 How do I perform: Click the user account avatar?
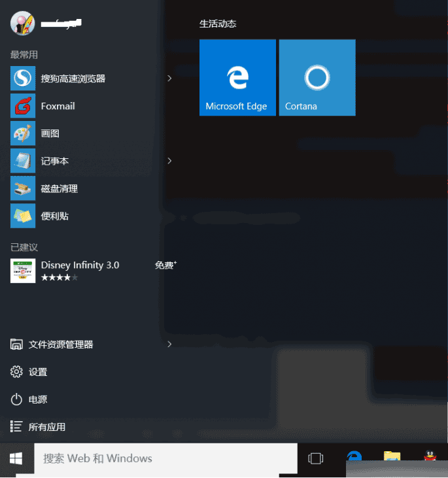22,23
